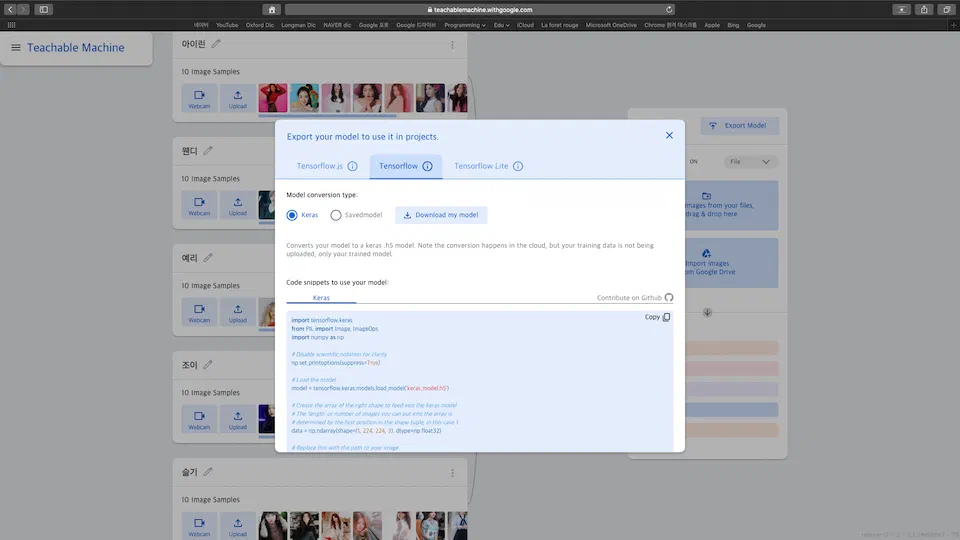Click the info icon beside Tensorflow.js
This screenshot has width=960, height=540.
coord(352,166)
